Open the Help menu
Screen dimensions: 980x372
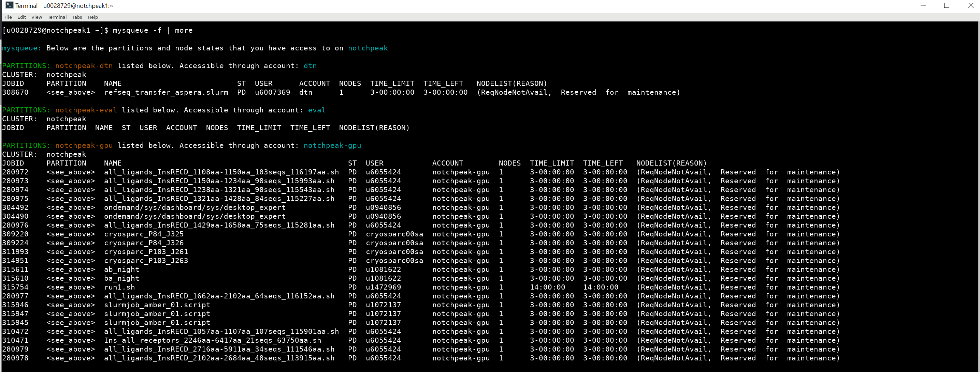pyautogui.click(x=93, y=17)
